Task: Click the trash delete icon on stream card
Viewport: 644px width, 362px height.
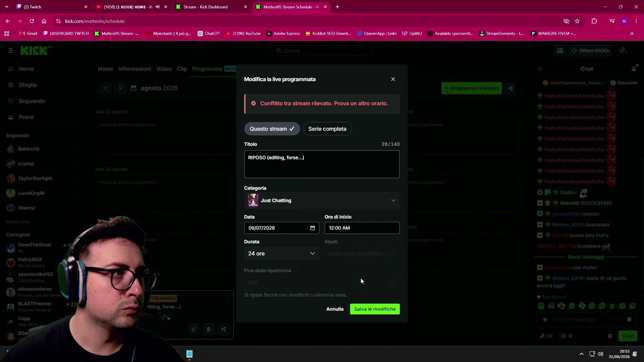Action: pyautogui.click(x=208, y=329)
